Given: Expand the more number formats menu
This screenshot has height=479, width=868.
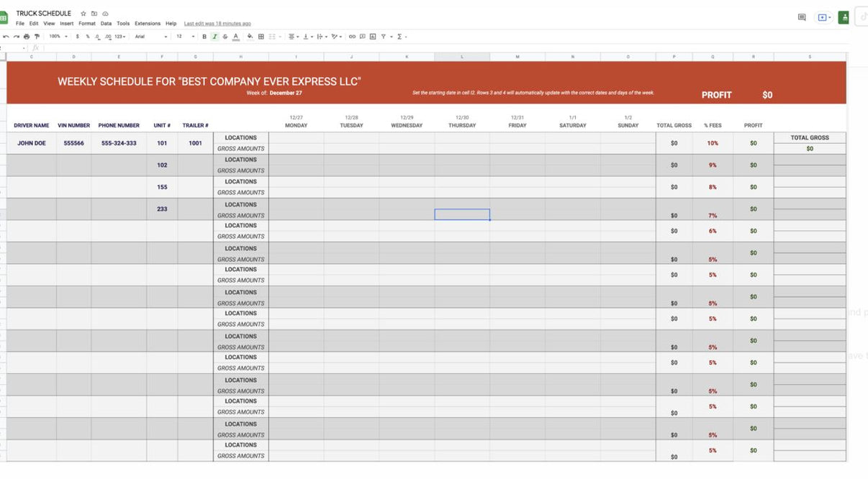Looking at the screenshot, I should click(117, 36).
